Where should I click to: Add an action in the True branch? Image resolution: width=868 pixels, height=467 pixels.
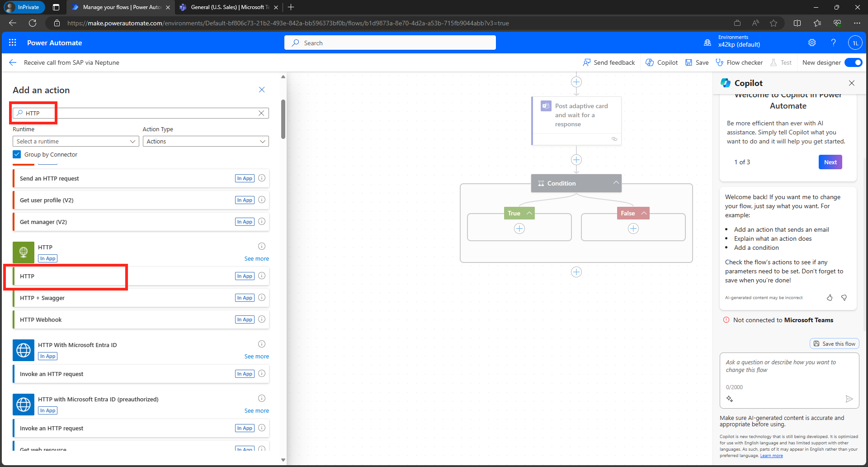(x=519, y=229)
